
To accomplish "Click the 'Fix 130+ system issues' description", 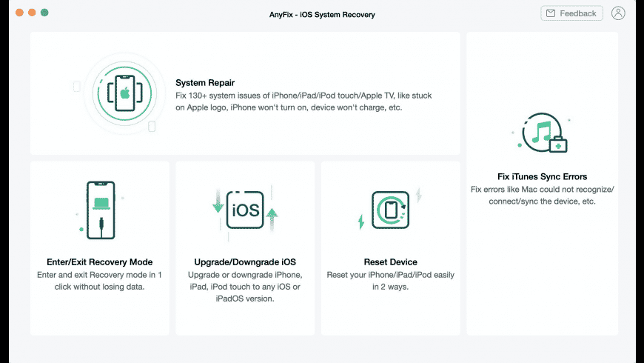I will 303,101.
